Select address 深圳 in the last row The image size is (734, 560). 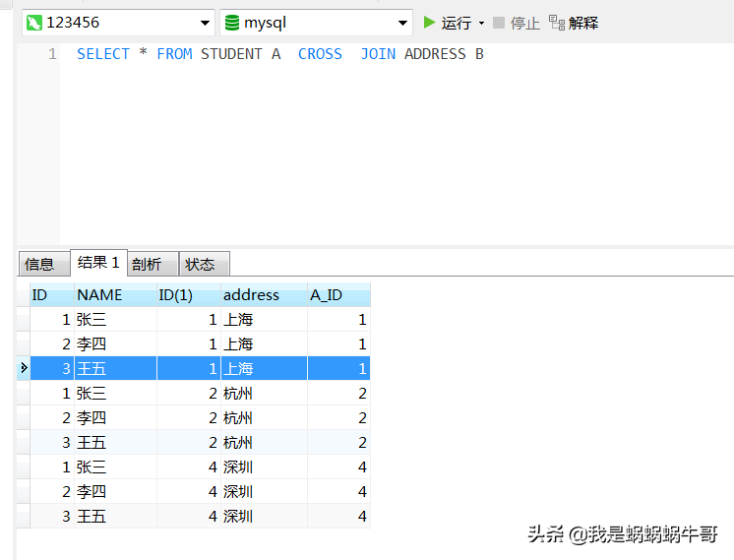[x=264, y=516]
